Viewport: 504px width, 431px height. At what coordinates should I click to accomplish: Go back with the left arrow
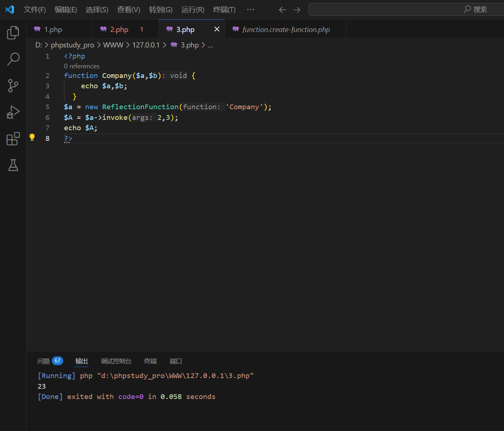coord(282,10)
